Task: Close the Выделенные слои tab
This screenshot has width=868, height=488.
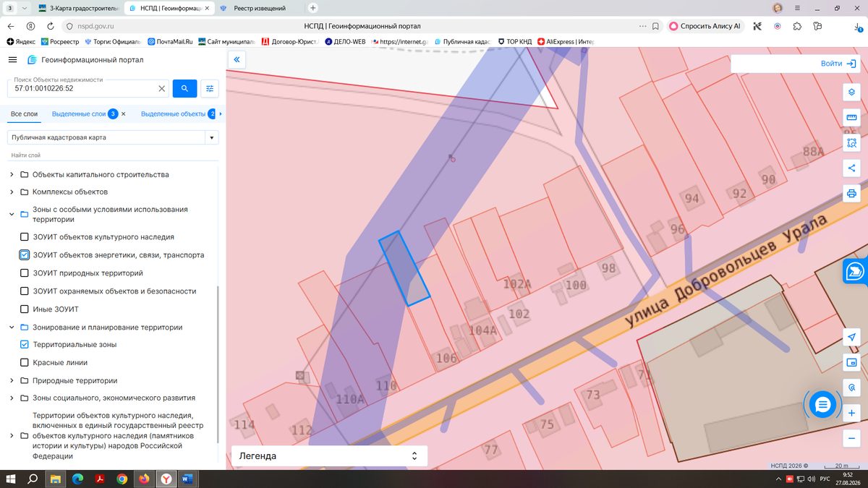Action: tap(124, 114)
